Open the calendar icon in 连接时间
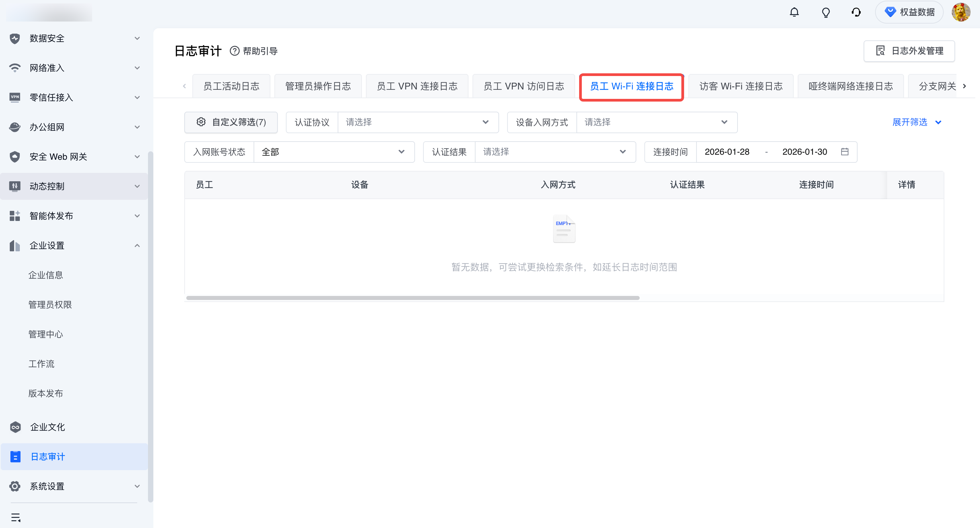980x528 pixels. 844,152
